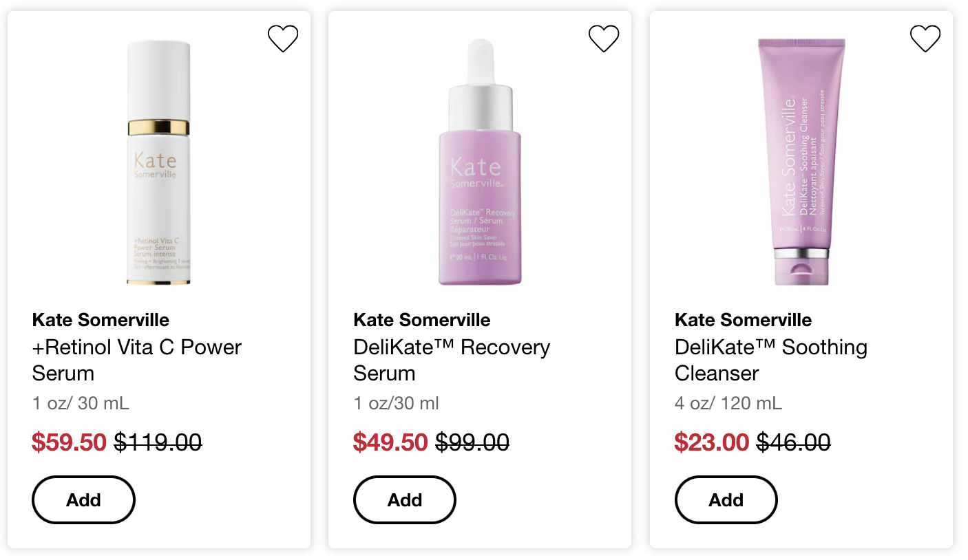Click the $49.50 sale price
Screen dimensions: 968x560
click(x=390, y=442)
